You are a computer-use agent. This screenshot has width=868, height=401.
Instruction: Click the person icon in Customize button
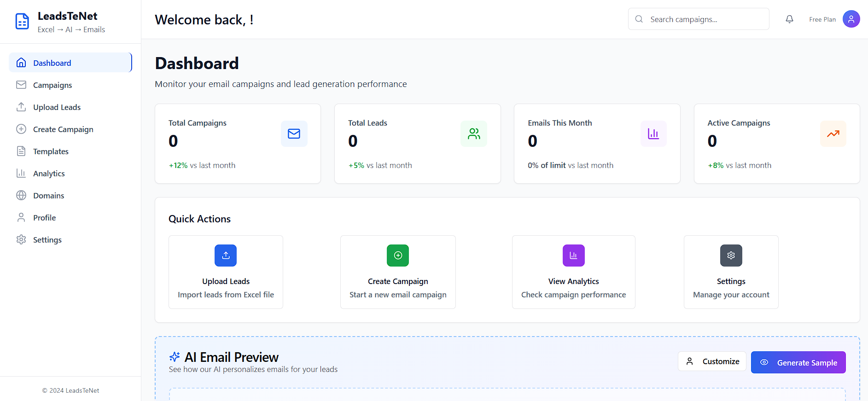[690, 361]
